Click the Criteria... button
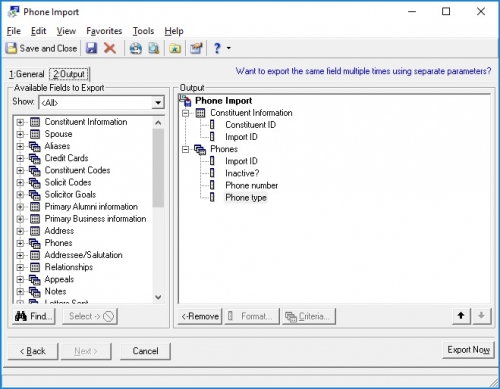 point(309,316)
